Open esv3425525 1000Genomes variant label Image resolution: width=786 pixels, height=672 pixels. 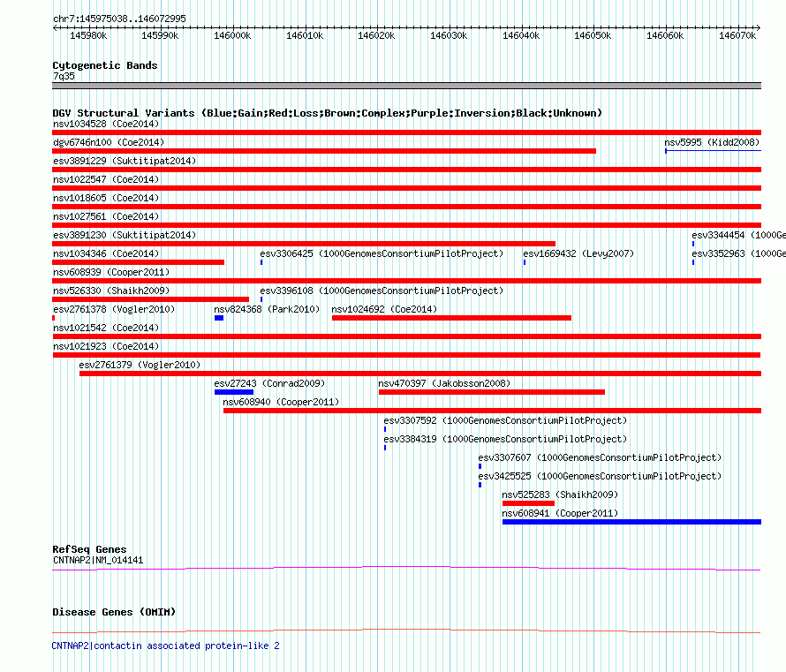point(600,476)
